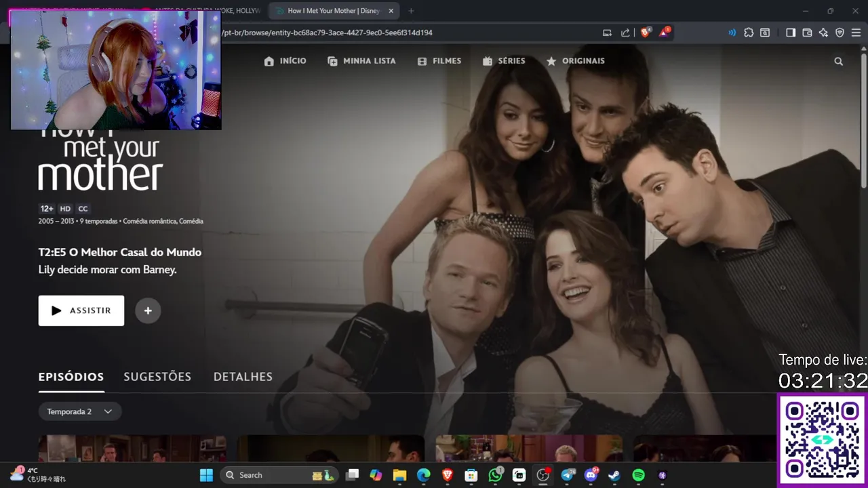Image resolution: width=868 pixels, height=488 pixels.
Task: Click the Assistir play button
Action: click(81, 310)
